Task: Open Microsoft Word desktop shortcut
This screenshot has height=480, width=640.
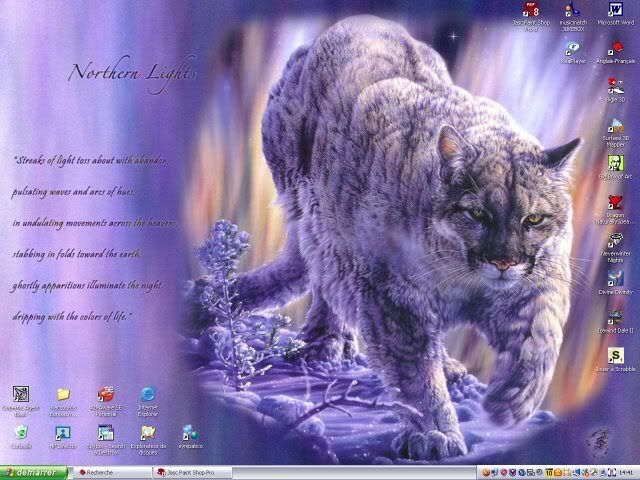Action: [616, 14]
